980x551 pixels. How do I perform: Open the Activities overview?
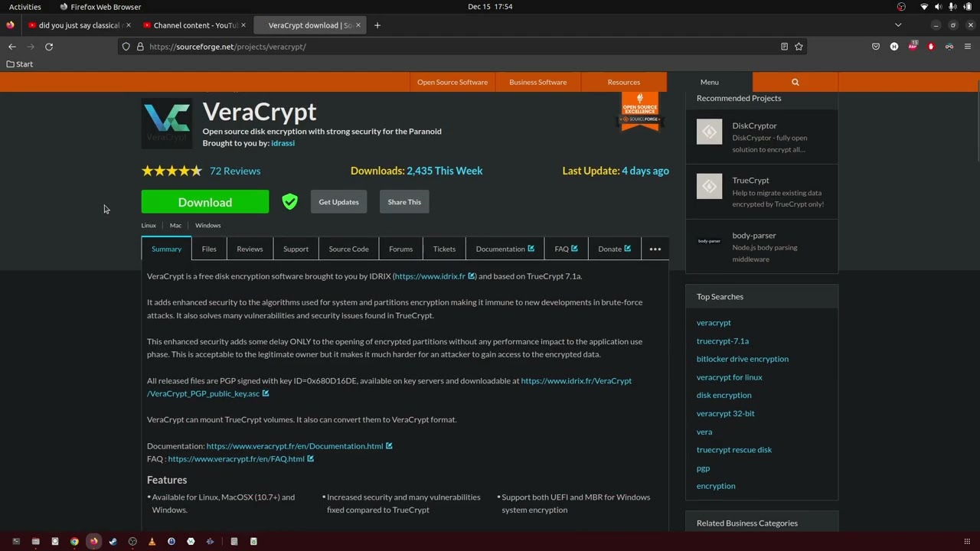pos(25,7)
